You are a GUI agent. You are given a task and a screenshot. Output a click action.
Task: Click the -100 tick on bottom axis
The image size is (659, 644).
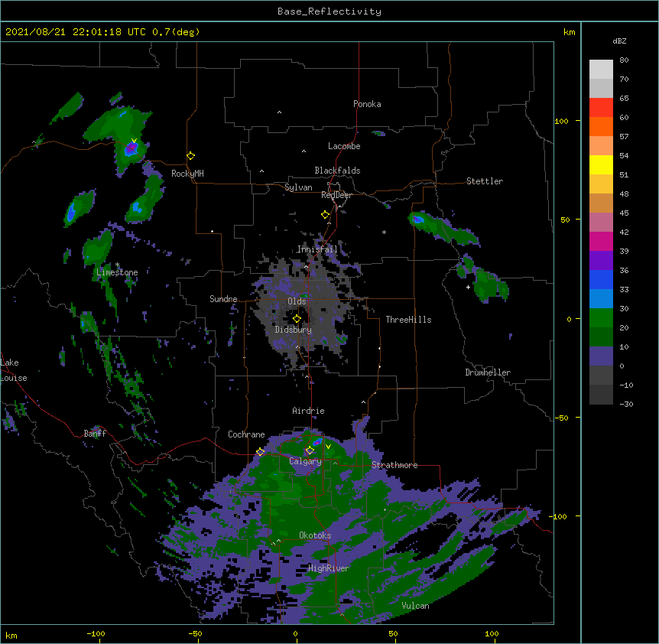coord(96,634)
